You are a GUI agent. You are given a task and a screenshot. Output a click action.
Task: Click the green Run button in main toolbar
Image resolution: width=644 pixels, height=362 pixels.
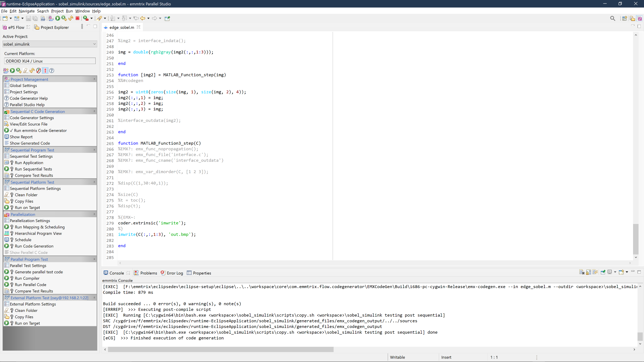pyautogui.click(x=58, y=18)
